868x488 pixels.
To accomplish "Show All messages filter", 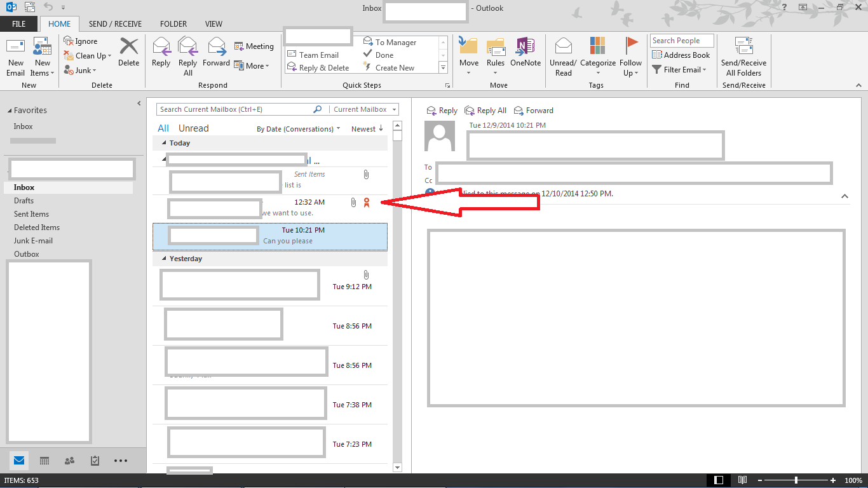I will tap(163, 128).
